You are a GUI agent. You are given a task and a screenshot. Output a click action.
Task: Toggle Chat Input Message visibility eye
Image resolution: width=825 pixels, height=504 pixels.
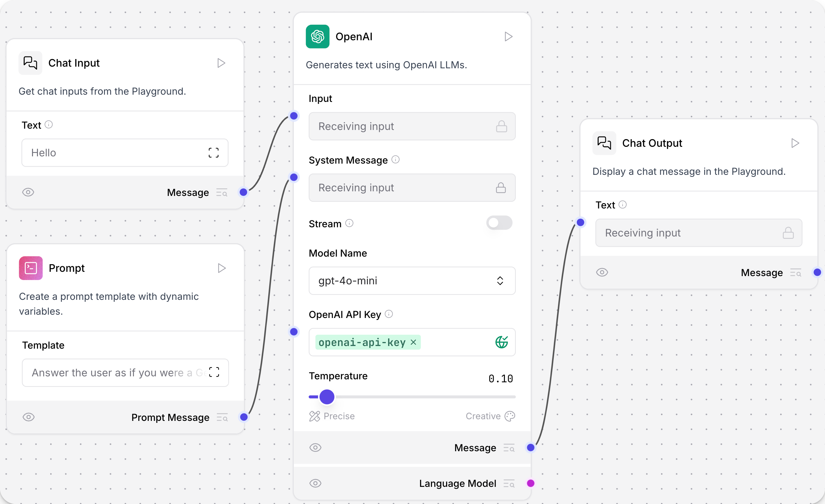pos(28,192)
